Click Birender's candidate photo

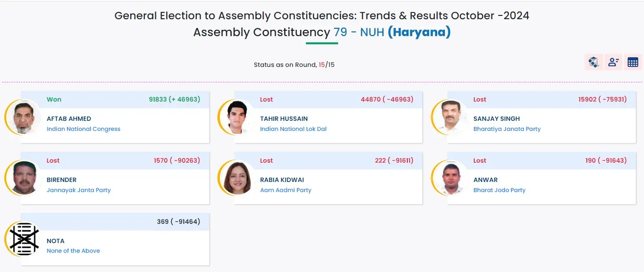pos(24,178)
